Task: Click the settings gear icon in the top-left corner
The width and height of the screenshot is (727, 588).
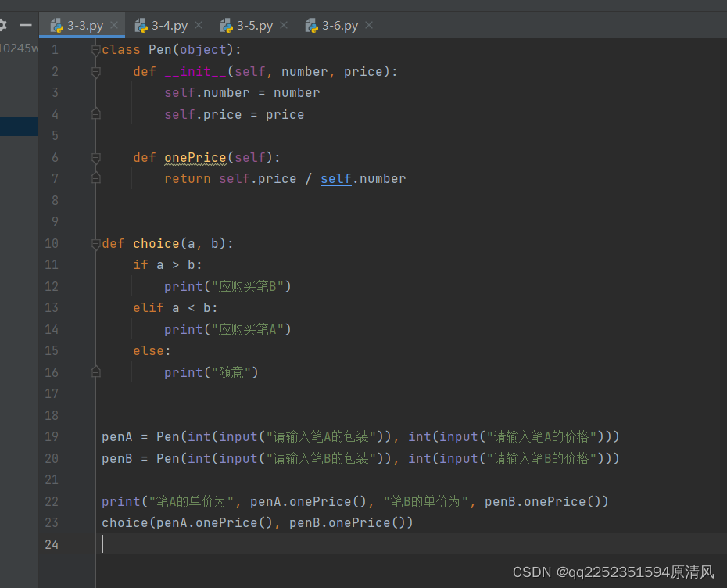Action: [x=4, y=24]
